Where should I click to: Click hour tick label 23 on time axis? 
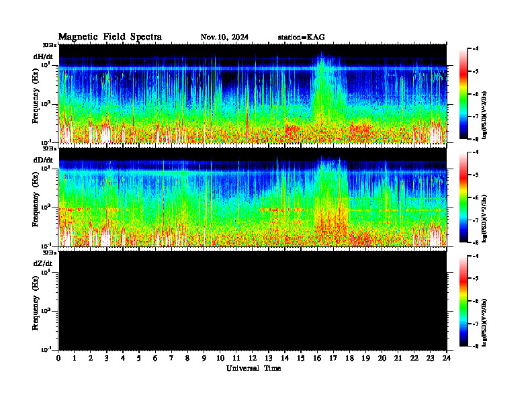coord(430,358)
